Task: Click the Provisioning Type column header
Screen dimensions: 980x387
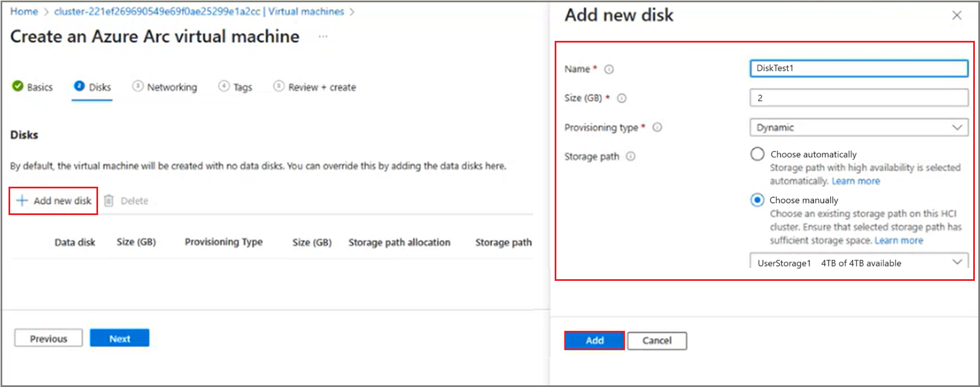Action: 223,242
